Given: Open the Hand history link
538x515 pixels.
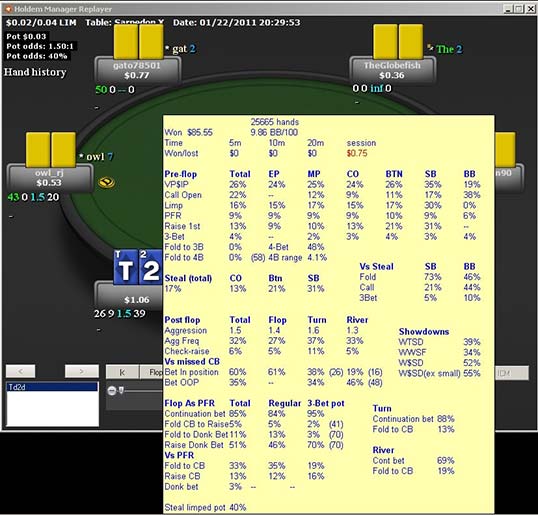Looking at the screenshot, I should 35,72.
